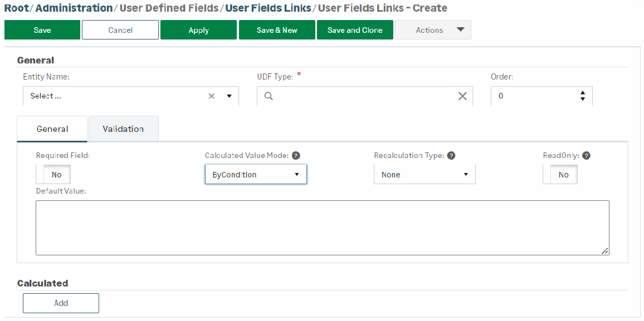This screenshot has width=644, height=321.
Task: Switch to the Validation tab
Action: (x=123, y=129)
